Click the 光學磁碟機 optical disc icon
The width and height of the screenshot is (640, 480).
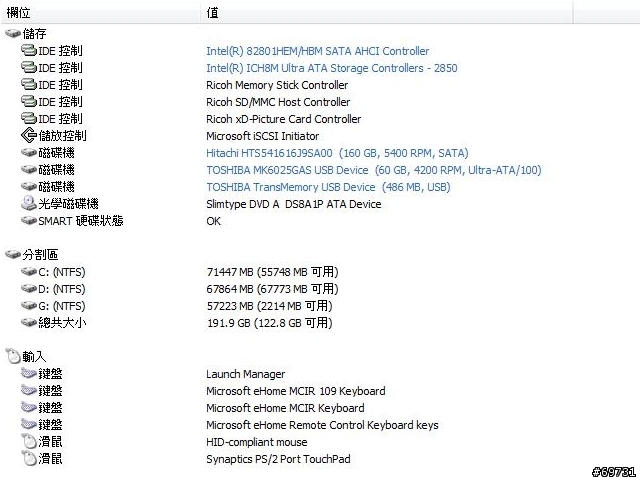click(29, 203)
